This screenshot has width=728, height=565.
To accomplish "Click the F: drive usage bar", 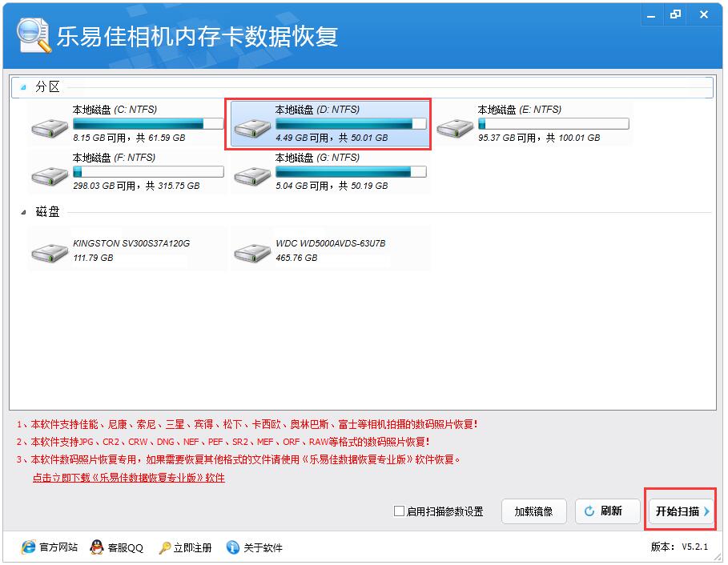I will 148,171.
